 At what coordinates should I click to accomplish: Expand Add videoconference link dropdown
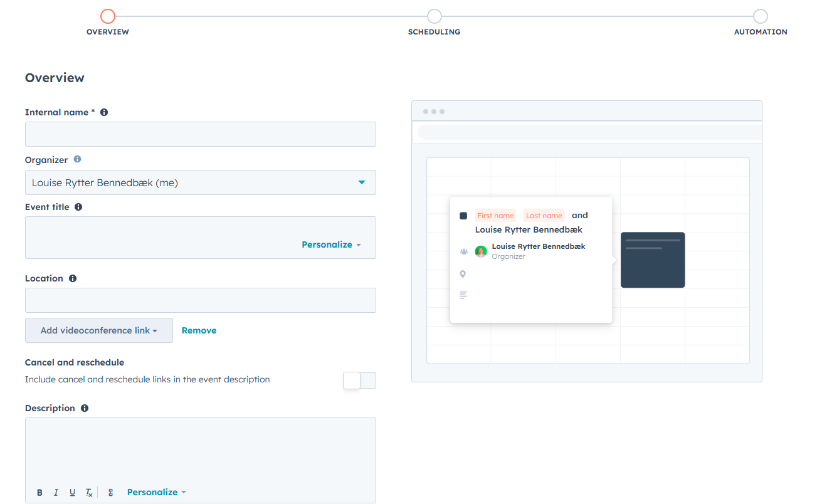(x=98, y=330)
